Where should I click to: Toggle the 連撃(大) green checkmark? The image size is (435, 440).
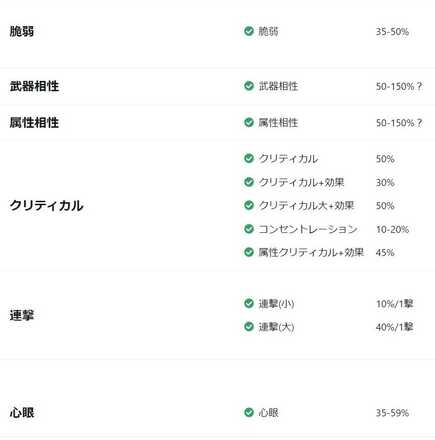(249, 326)
